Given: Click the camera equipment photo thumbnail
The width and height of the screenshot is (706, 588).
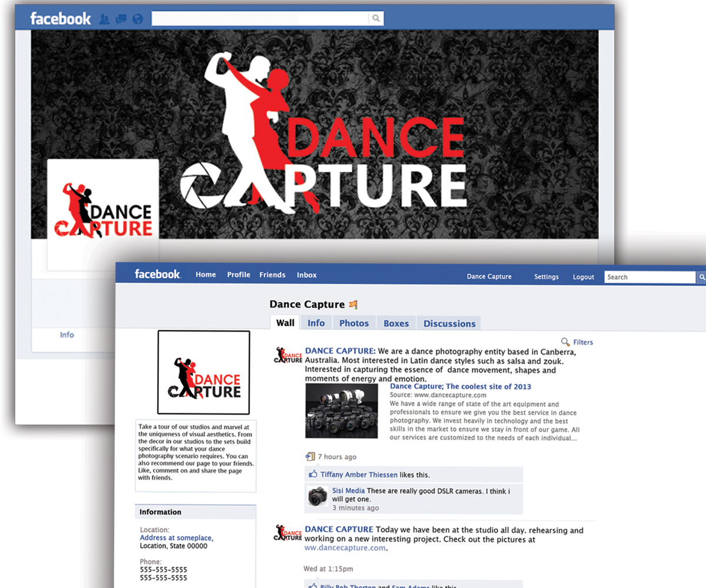Looking at the screenshot, I should click(x=341, y=410).
